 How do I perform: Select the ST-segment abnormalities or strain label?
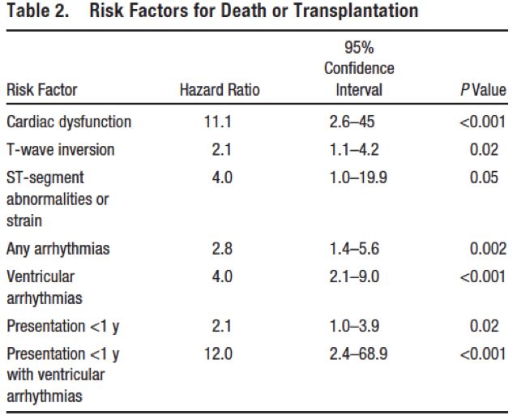pyautogui.click(x=58, y=199)
